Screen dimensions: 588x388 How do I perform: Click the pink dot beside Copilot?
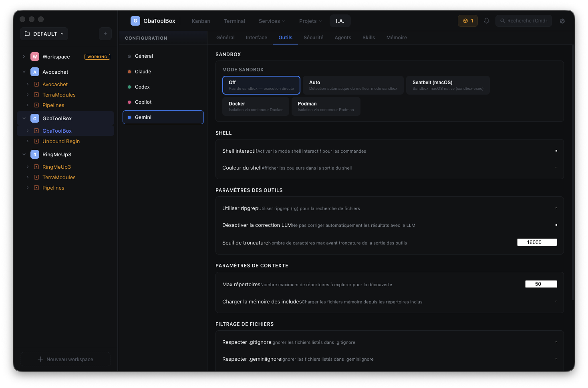[x=129, y=102]
